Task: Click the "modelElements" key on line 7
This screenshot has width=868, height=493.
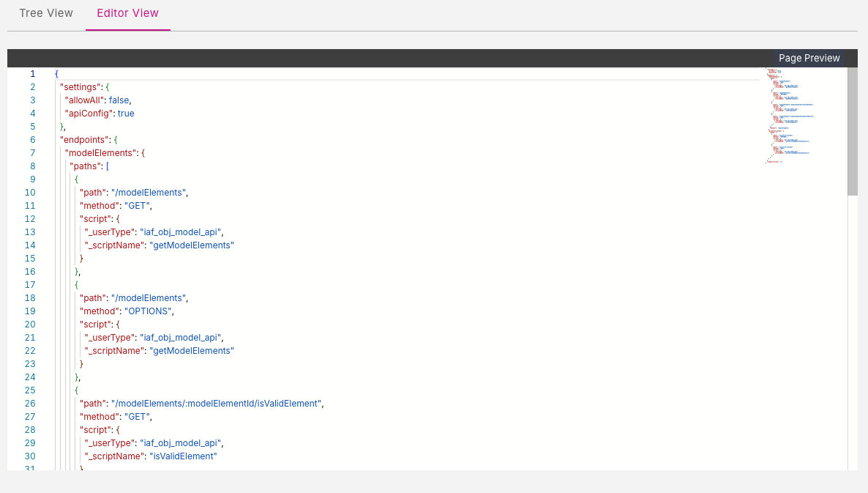Action: (x=100, y=153)
